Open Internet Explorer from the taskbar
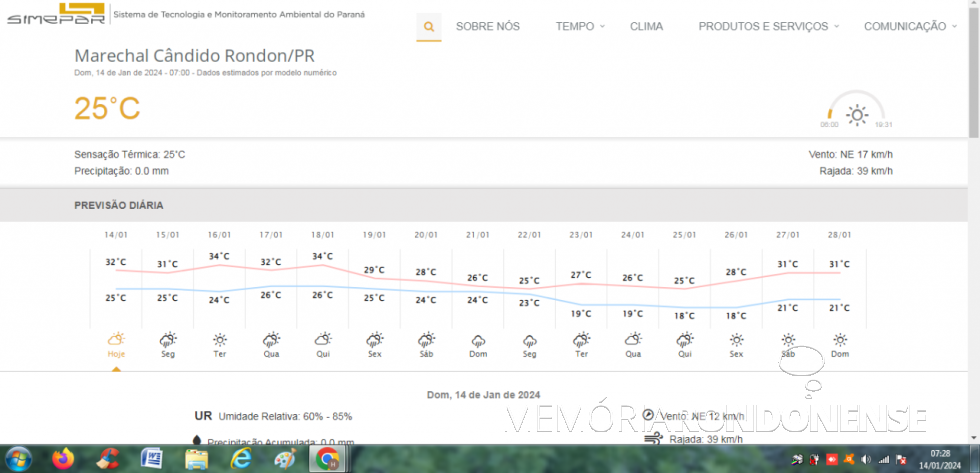 tap(240, 459)
